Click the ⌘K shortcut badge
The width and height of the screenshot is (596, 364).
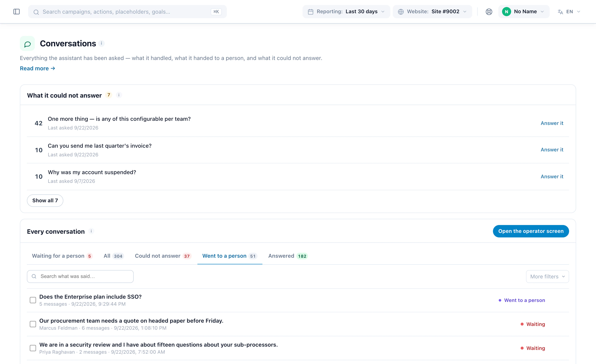click(216, 12)
